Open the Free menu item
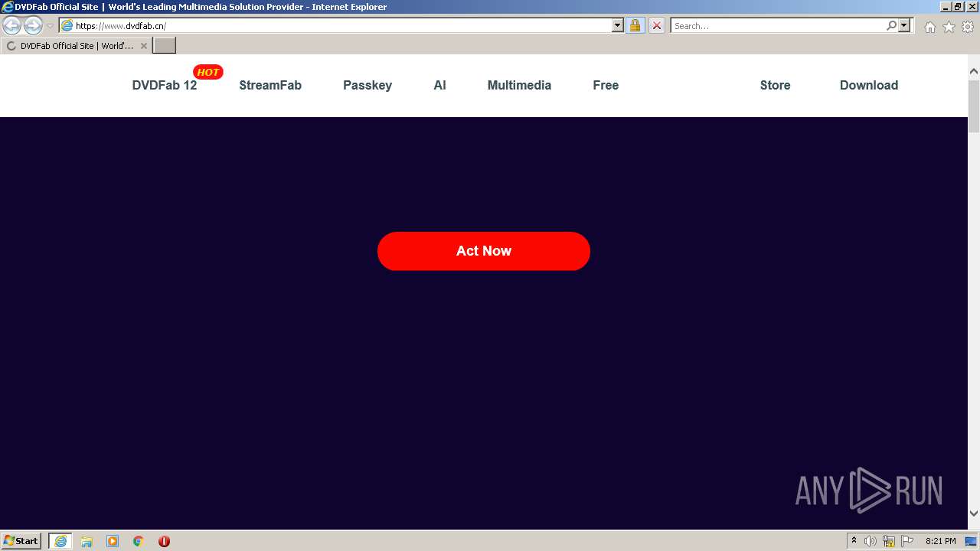 pyautogui.click(x=606, y=85)
